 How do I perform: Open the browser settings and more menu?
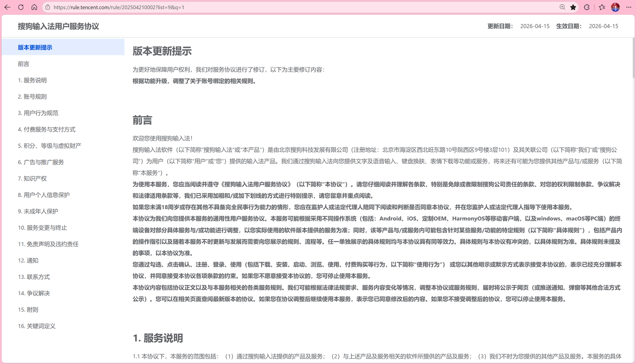point(628,7)
